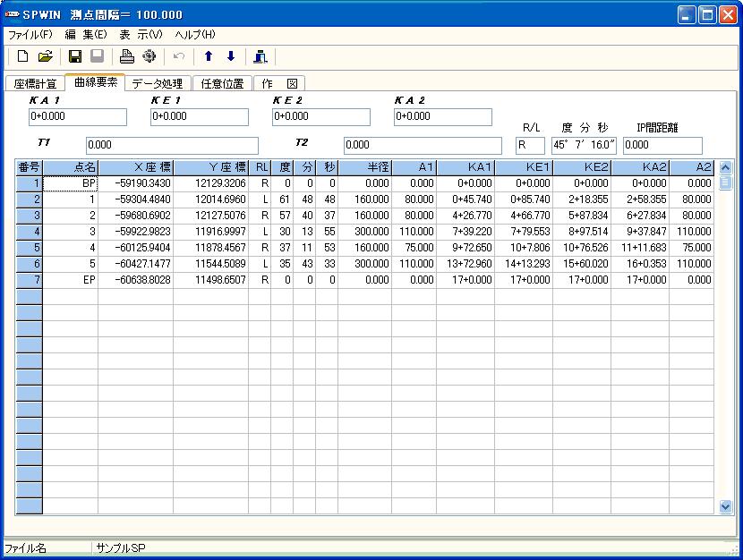Click the R/L field showing R

(529, 145)
